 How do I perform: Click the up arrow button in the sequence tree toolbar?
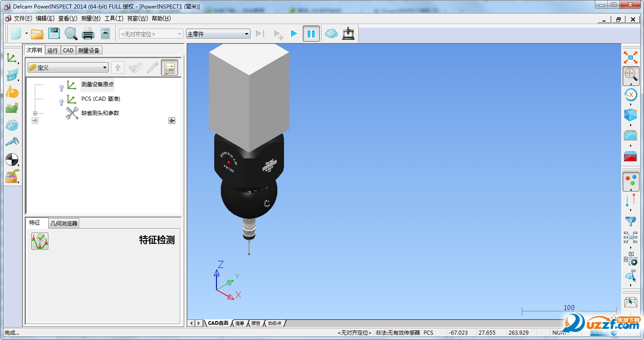[118, 68]
